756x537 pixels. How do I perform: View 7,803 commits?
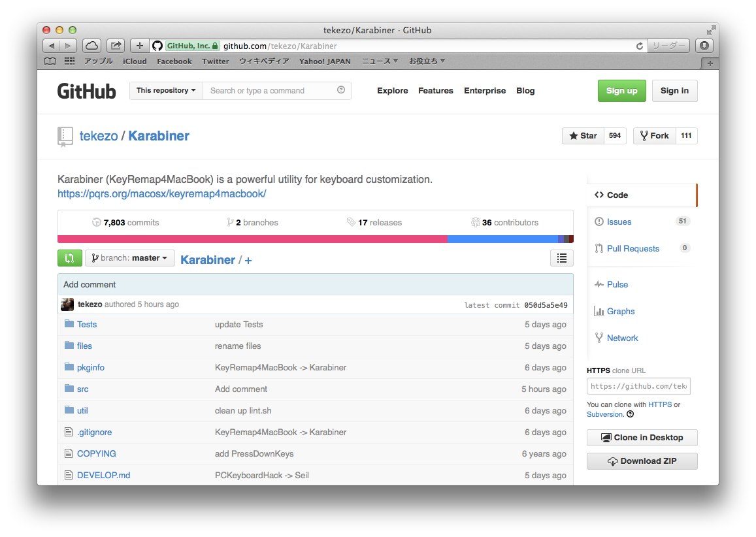(x=125, y=222)
